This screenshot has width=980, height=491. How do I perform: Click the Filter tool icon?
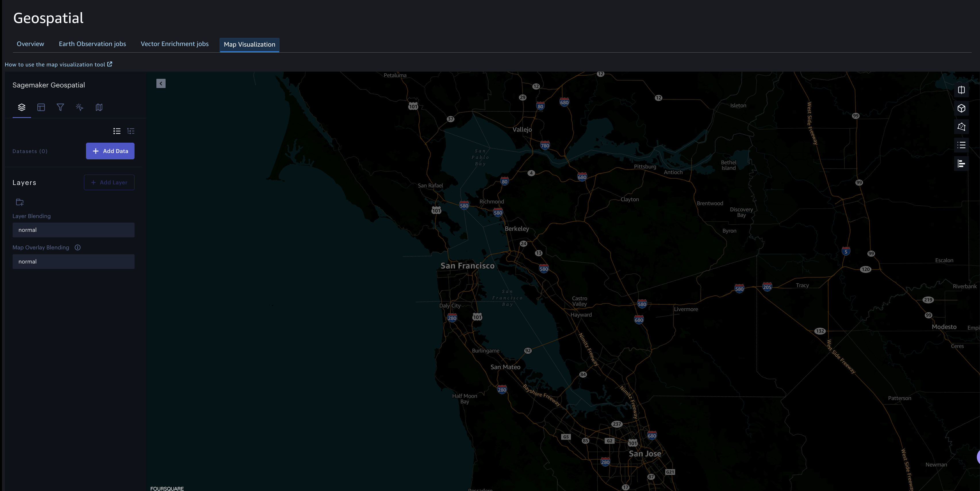(60, 107)
